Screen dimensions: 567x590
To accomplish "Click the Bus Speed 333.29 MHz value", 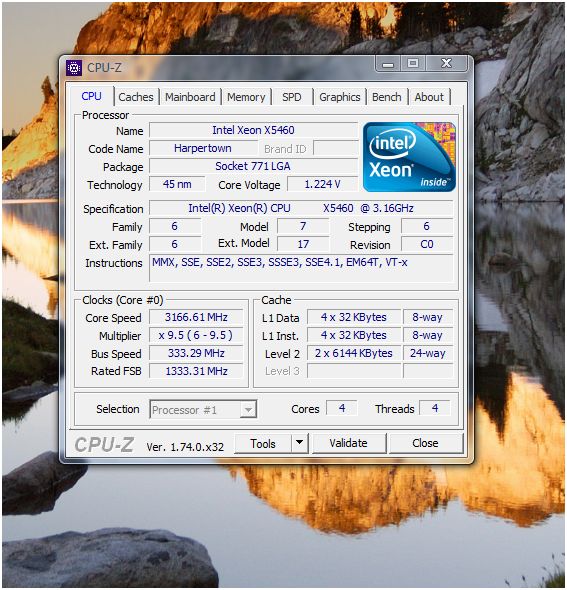I will tap(196, 353).
